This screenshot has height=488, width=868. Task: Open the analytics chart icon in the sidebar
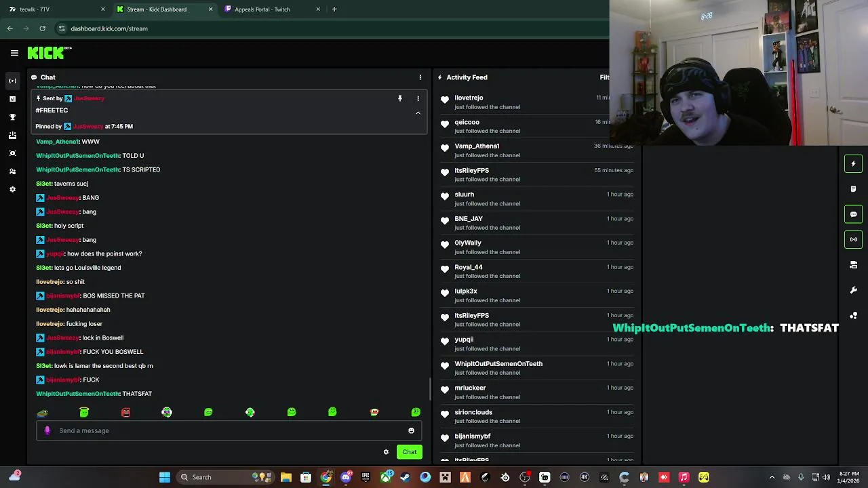[12, 99]
